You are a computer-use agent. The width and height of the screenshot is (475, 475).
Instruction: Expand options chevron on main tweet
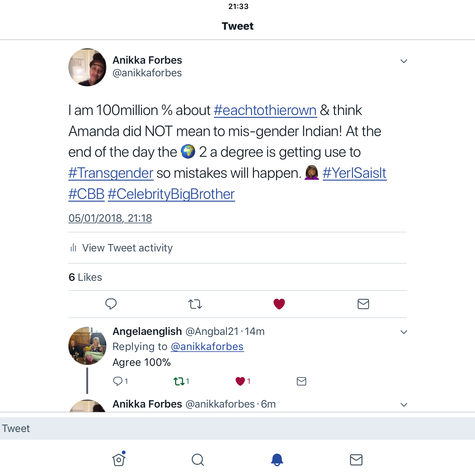tap(404, 61)
